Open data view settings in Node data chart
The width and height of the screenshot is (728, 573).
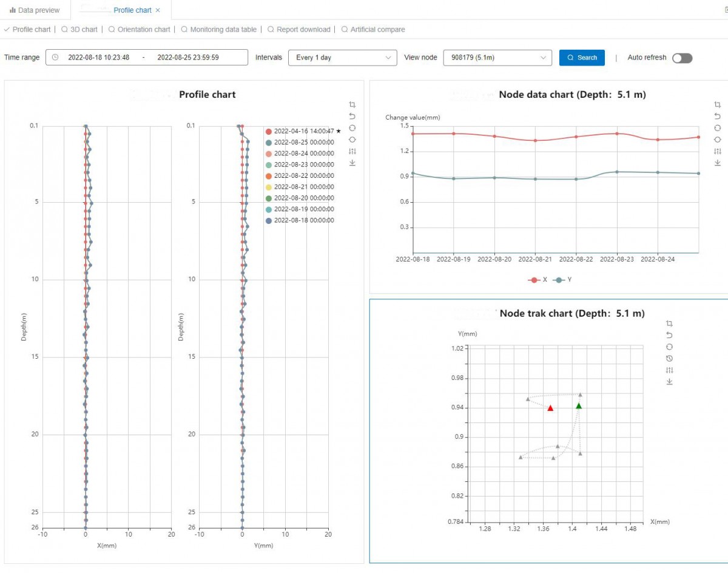coord(718,151)
